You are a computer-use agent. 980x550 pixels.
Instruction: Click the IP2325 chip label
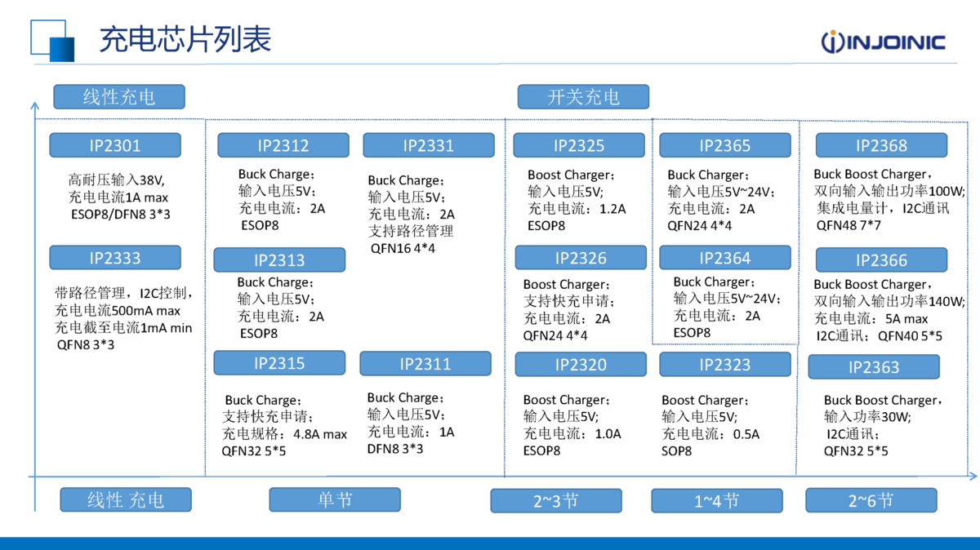tap(579, 146)
